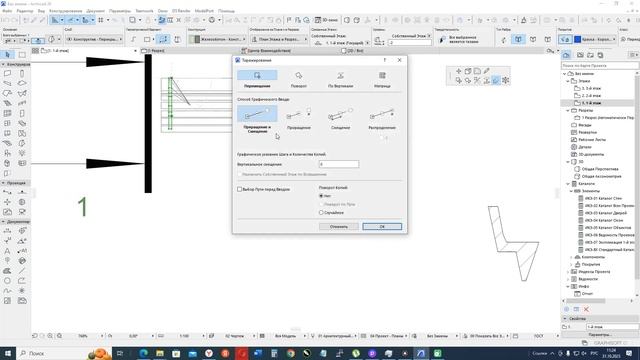Collapse the Документирование toolbox section
Image resolution: width=640 pixels, height=360 pixels.
click(3, 221)
